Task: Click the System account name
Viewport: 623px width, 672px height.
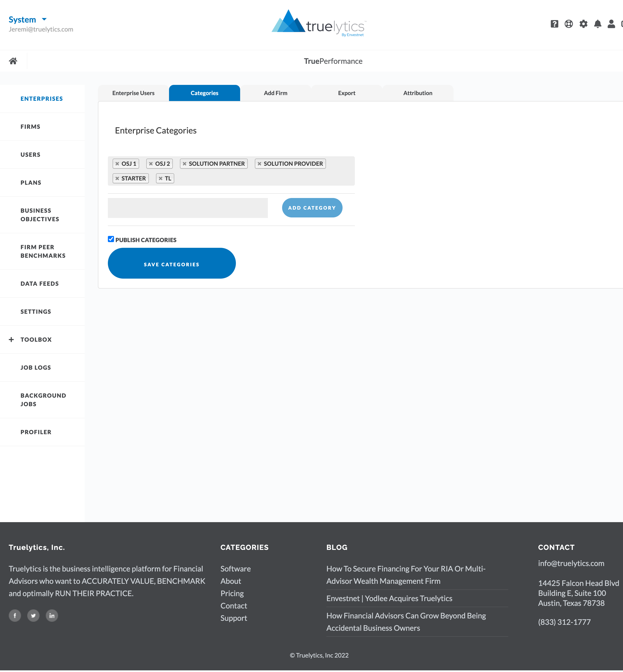Action: pyautogui.click(x=22, y=19)
